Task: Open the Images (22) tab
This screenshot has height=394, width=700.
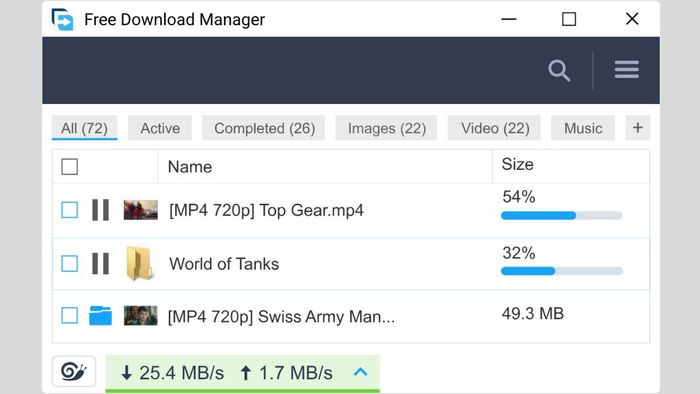Action: pos(387,128)
